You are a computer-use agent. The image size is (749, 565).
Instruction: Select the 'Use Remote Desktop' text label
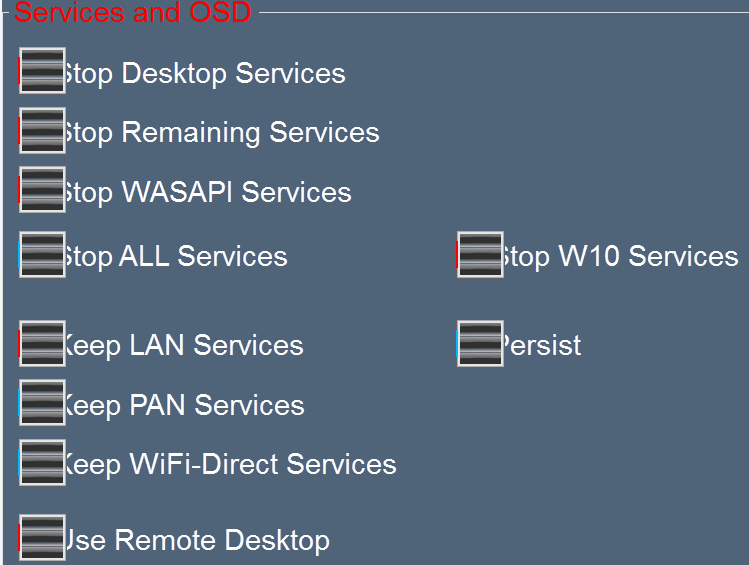coord(197,541)
